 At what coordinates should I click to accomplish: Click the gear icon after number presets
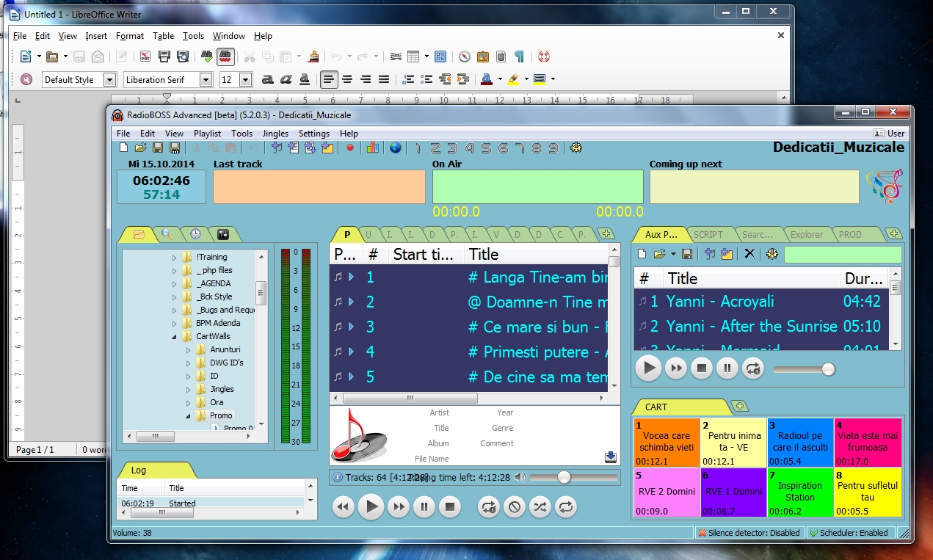click(576, 148)
